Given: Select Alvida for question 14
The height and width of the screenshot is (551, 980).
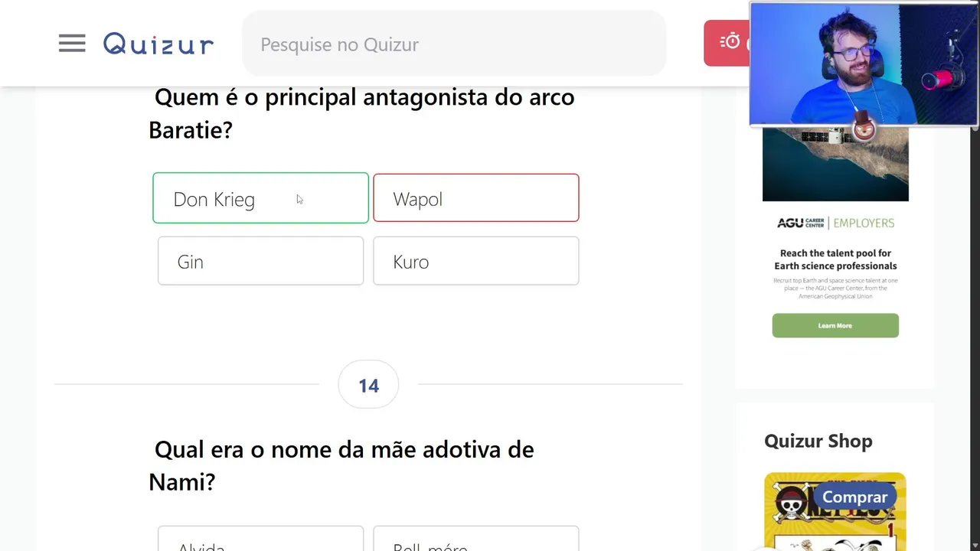Looking at the screenshot, I should pyautogui.click(x=260, y=542).
